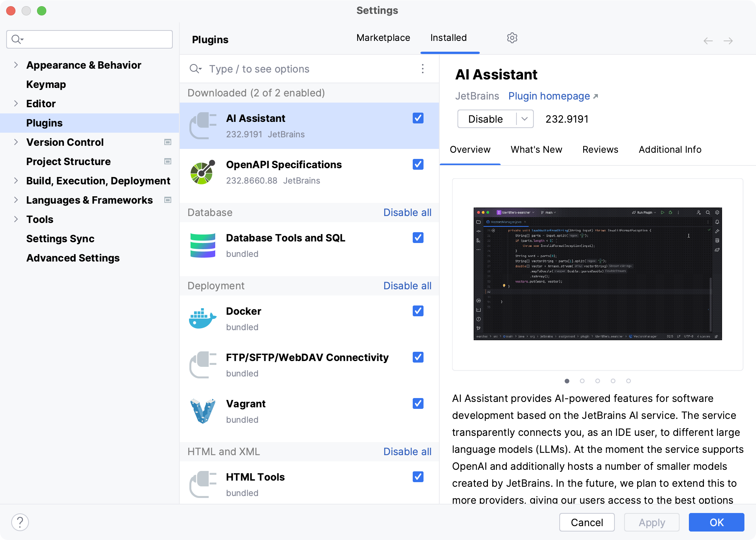Click the help question mark icon
756x540 pixels.
[20, 522]
